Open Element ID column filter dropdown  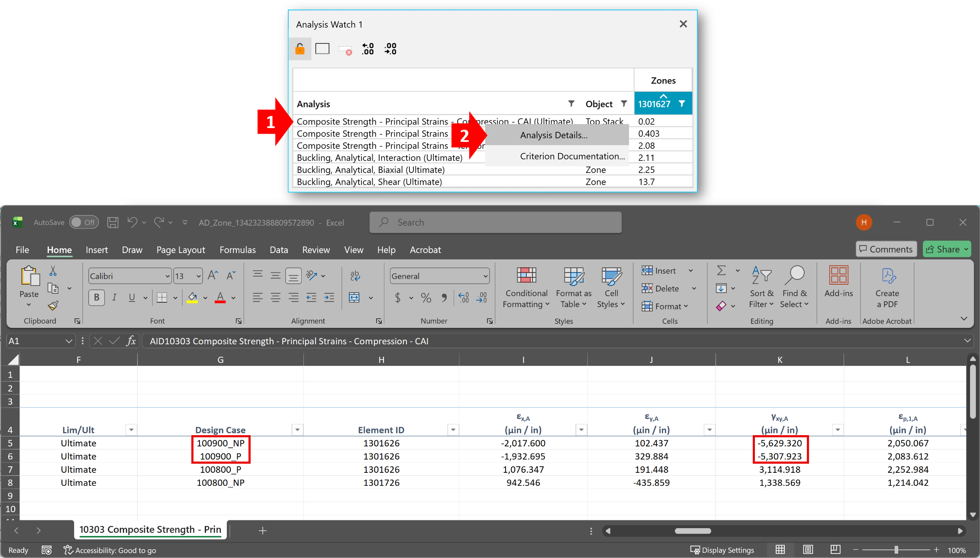click(x=453, y=430)
